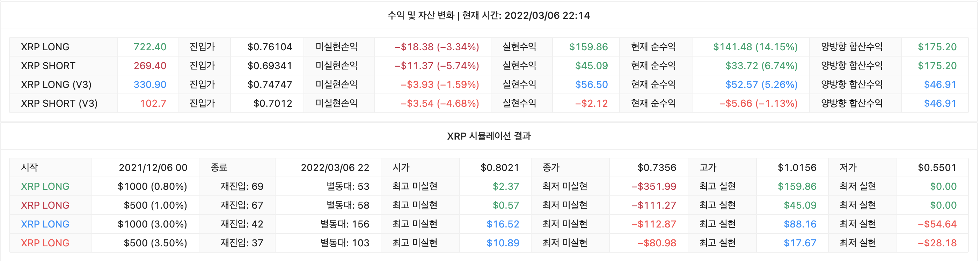Click the $500 (3.50%) setting cell

pyautogui.click(x=155, y=243)
